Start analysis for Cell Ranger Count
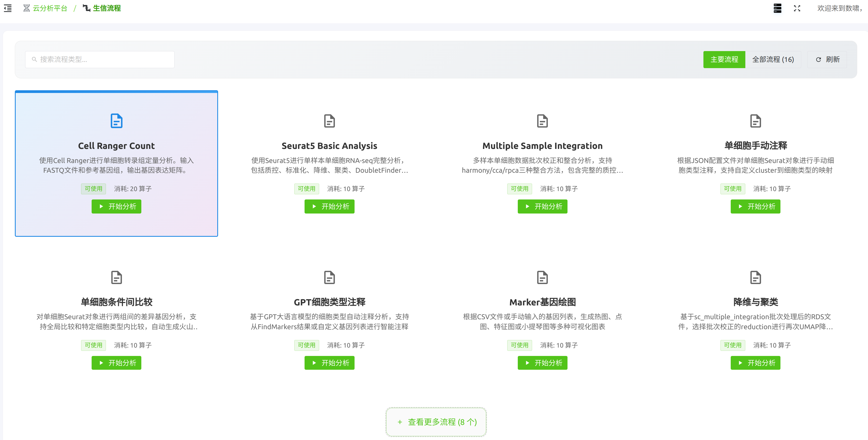868x440 pixels. coord(116,206)
